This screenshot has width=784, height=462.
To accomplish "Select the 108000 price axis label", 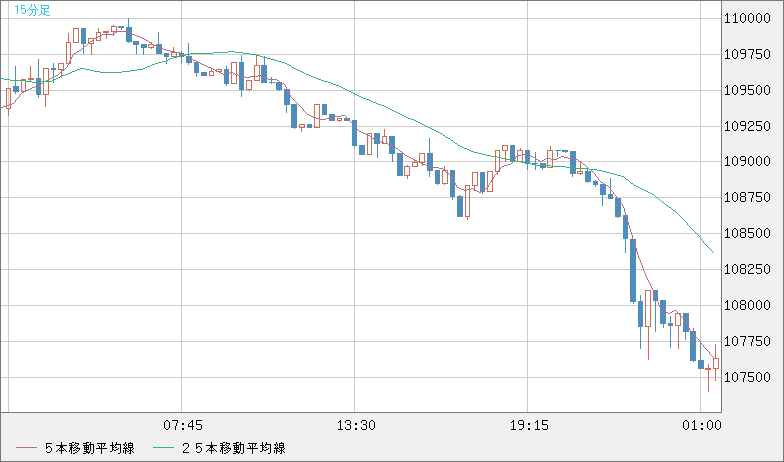I will coord(747,306).
